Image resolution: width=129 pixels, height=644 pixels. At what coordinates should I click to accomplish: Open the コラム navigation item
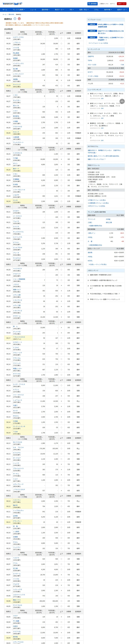96,10
